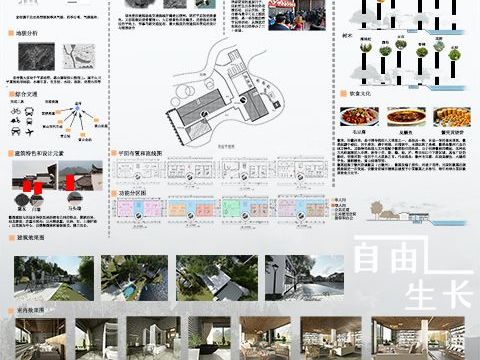The image size is (480, 360).
Task: Click the bicycle transport icon
Action: click(x=15, y=110)
